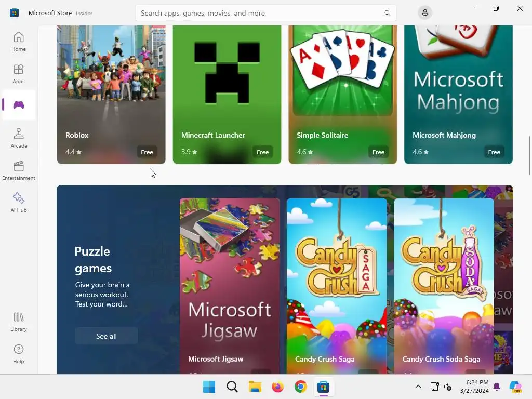Open Help from the sidebar
532x399 pixels.
coord(19,354)
